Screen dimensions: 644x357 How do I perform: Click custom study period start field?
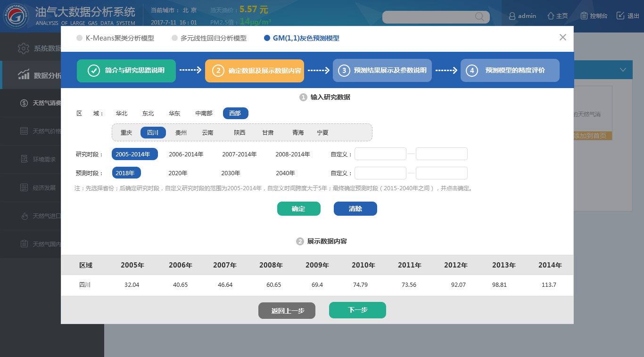point(380,154)
